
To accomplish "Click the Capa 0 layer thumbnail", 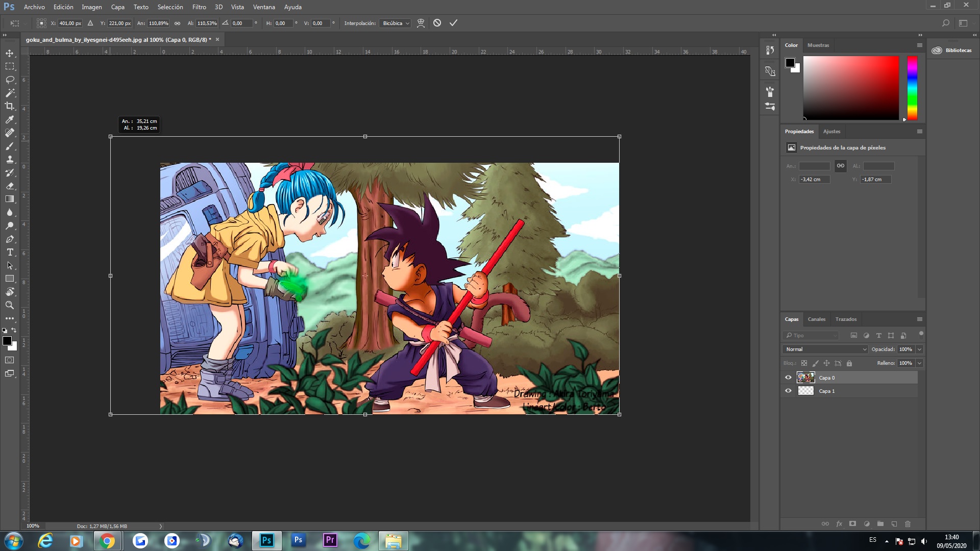I will pos(806,378).
